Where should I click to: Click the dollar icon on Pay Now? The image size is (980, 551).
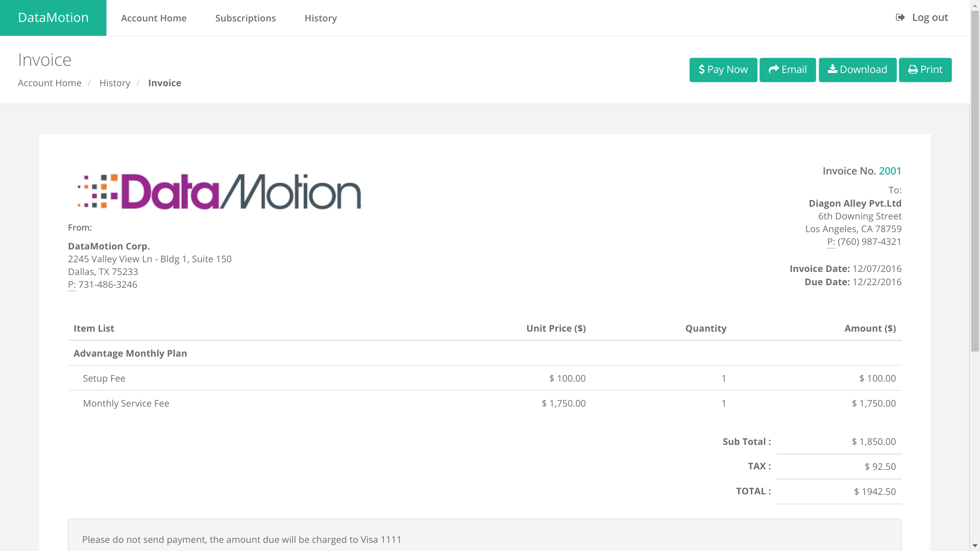point(702,69)
